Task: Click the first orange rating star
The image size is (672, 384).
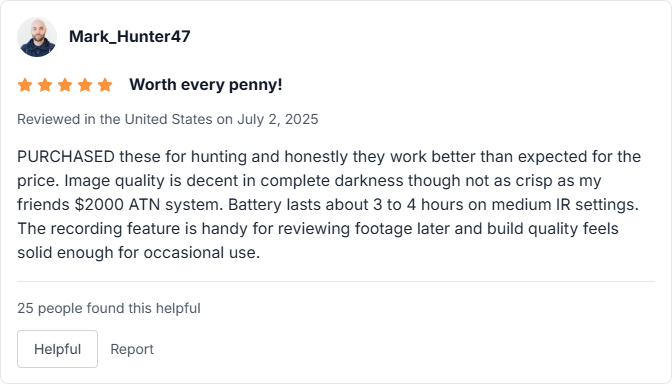Action: [25, 85]
